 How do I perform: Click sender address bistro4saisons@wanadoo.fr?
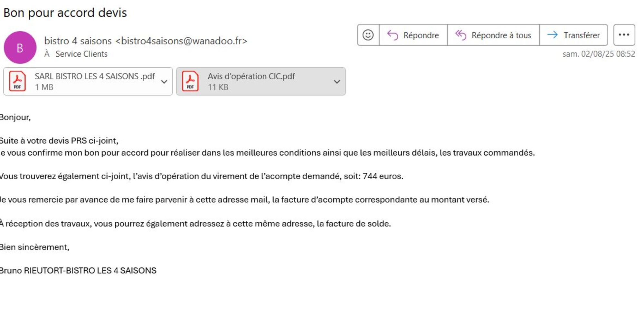pyautogui.click(x=181, y=41)
